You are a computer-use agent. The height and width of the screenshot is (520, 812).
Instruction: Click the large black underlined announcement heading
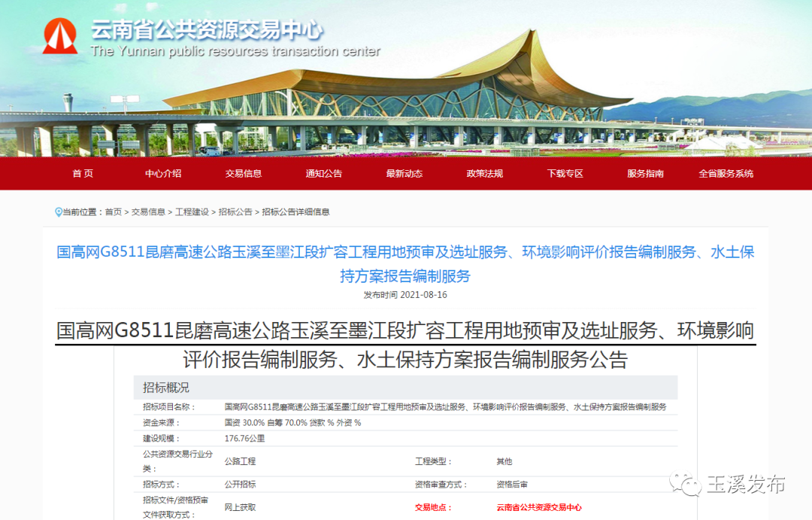click(x=405, y=345)
